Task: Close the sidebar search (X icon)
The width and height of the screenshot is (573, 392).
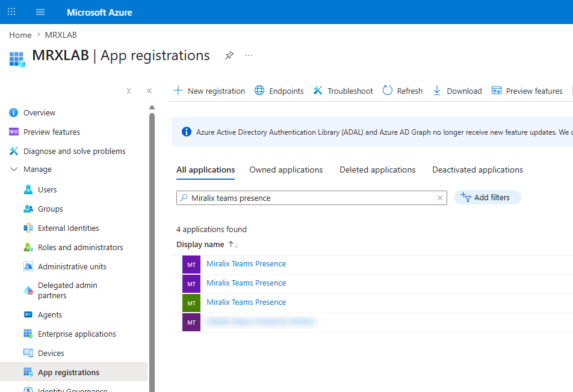Action: coord(129,91)
